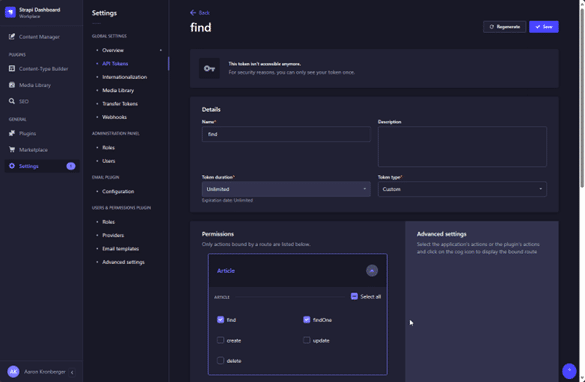This screenshot has width=585, height=382.
Task: Focus the Name input field
Action: (286, 134)
